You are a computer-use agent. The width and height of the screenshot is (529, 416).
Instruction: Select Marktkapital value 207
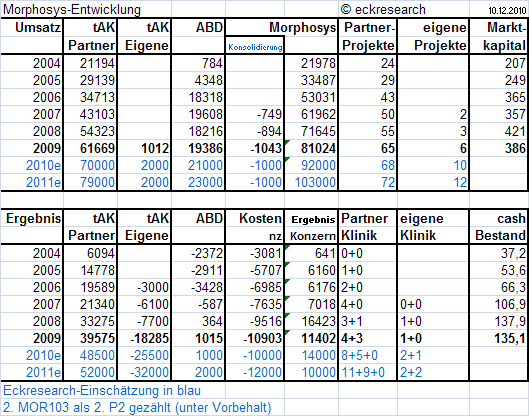coord(515,63)
